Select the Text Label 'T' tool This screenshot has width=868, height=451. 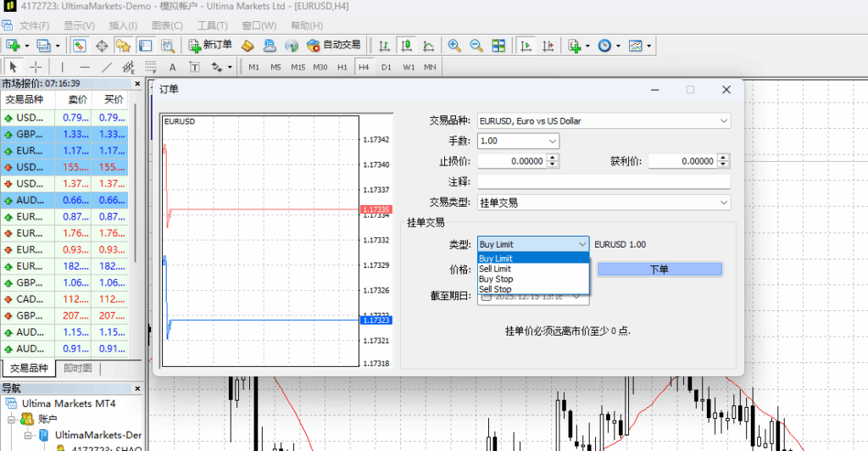[194, 67]
